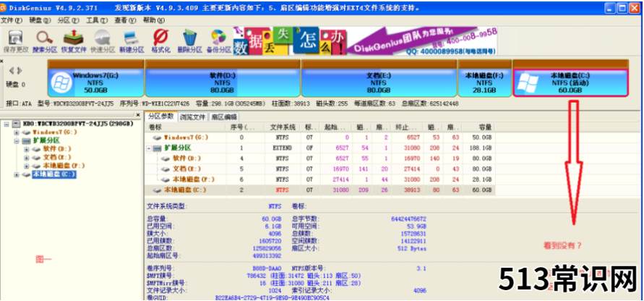This screenshot has width=644, height=301.
Task: Close the left tree panel with its X
Action: pos(138,115)
